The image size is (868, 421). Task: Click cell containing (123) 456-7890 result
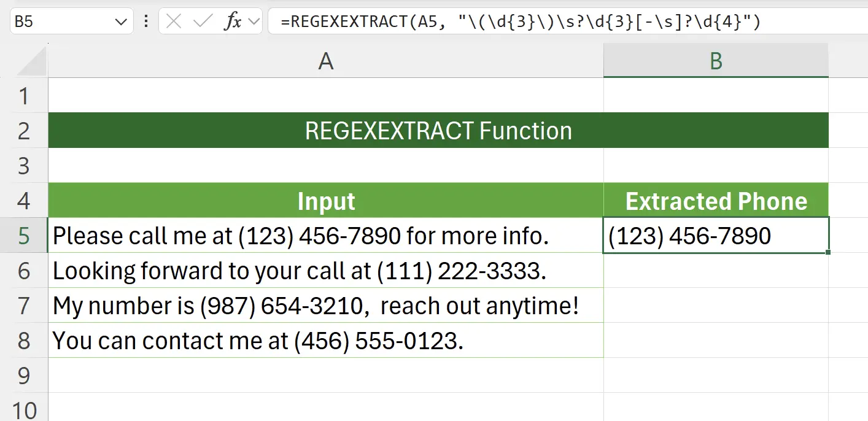(715, 236)
